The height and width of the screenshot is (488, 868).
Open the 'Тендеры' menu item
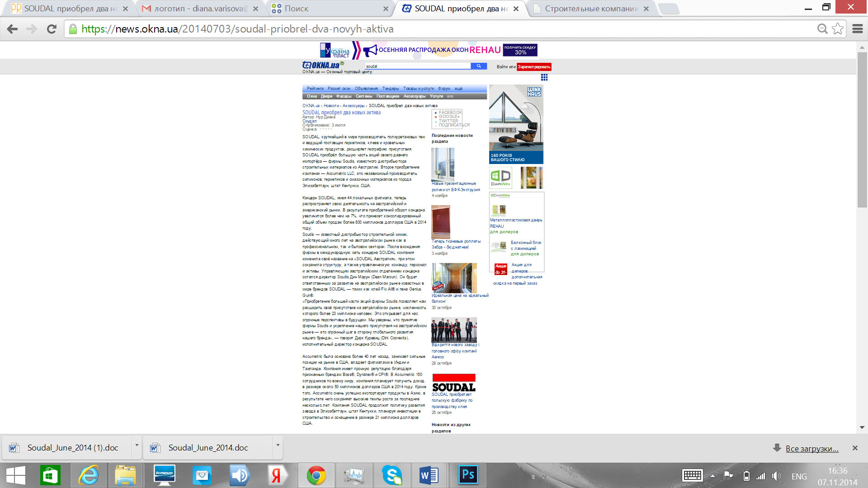coord(391,89)
